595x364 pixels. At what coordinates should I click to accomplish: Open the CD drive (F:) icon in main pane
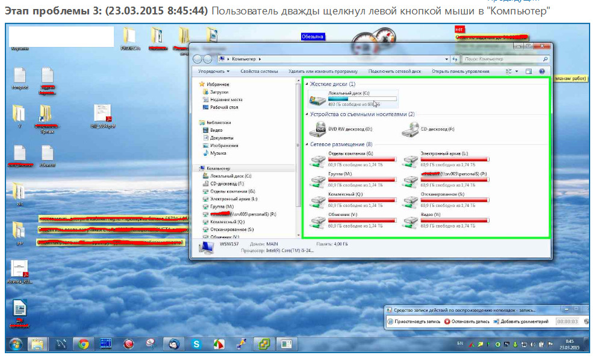coord(410,129)
